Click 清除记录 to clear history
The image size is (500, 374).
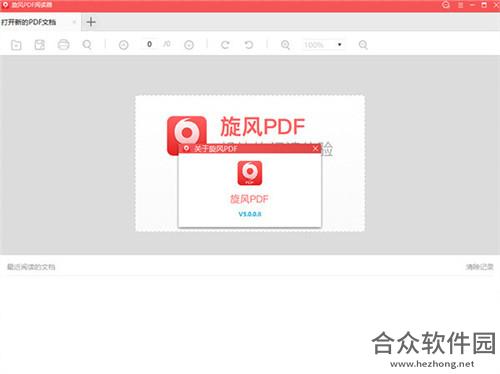(x=480, y=267)
